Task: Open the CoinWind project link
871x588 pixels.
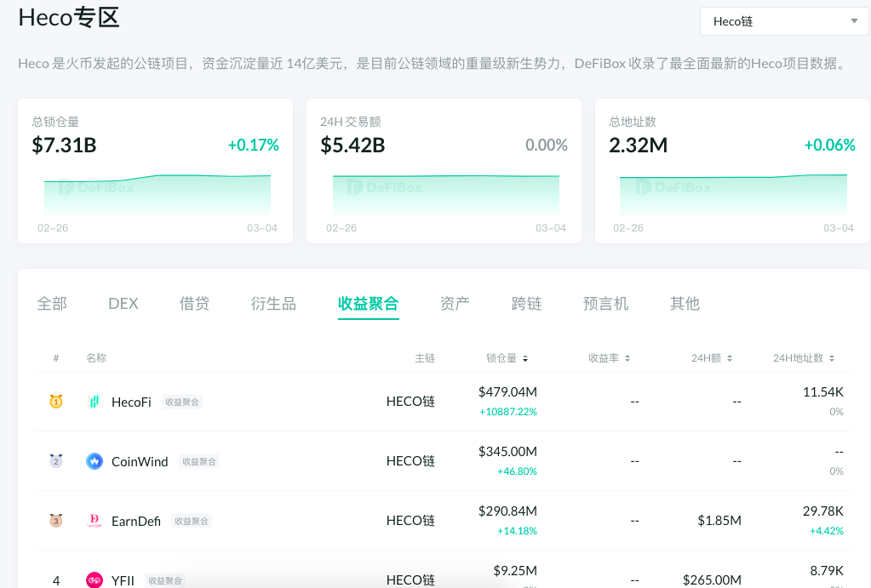Action: pyautogui.click(x=140, y=461)
